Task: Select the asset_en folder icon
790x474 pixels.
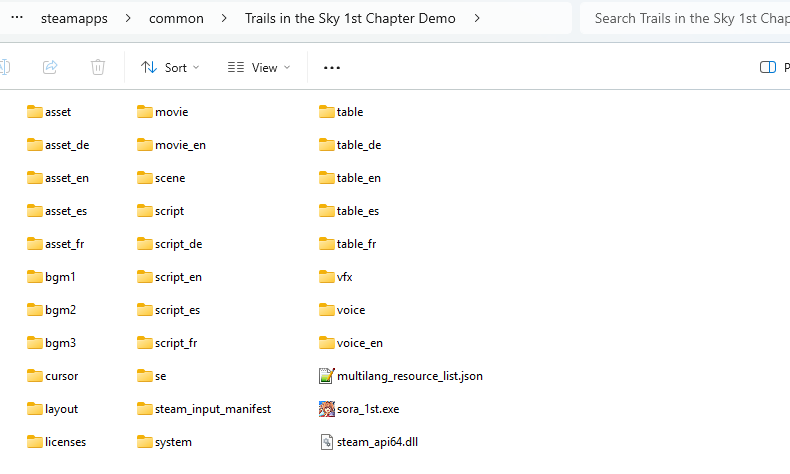Action: click(x=34, y=177)
